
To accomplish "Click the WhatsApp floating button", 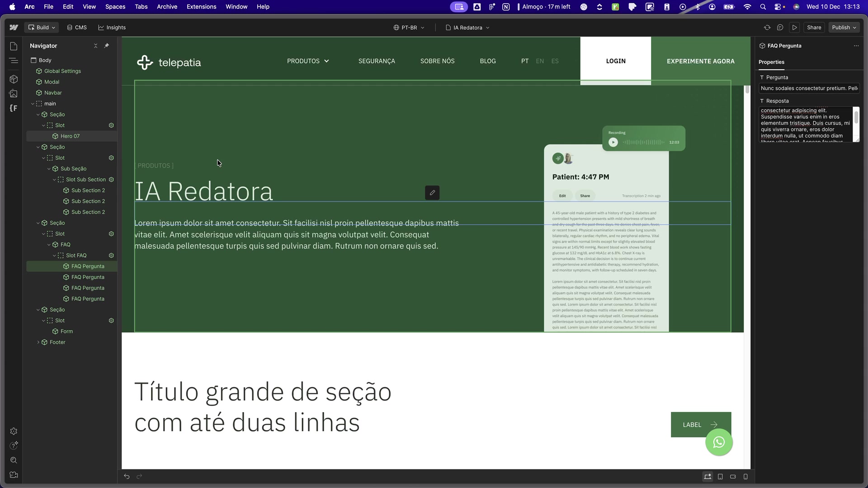I will click(x=719, y=442).
